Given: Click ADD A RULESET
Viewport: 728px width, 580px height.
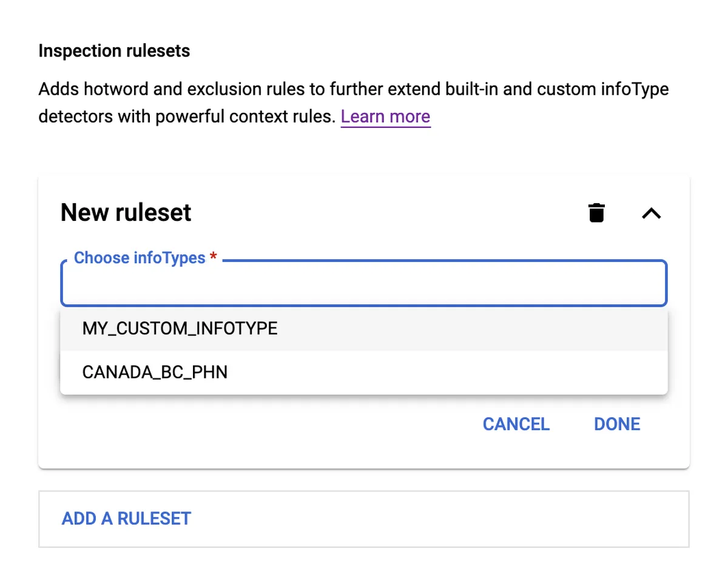Looking at the screenshot, I should click(x=126, y=519).
